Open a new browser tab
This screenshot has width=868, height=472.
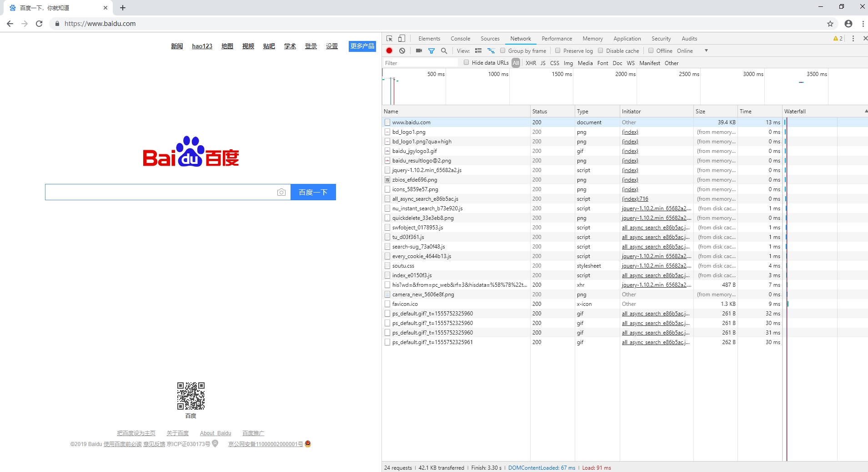[x=123, y=8]
